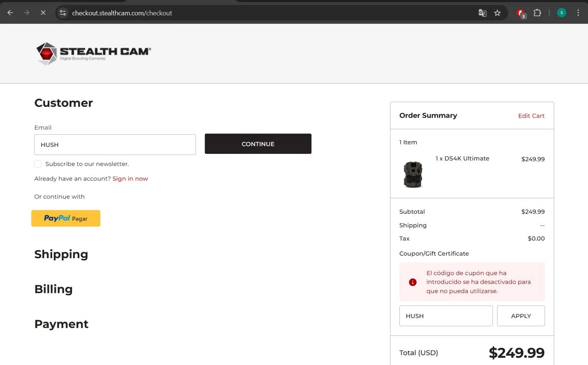
Task: Click the Order Summary title
Action: [428, 116]
